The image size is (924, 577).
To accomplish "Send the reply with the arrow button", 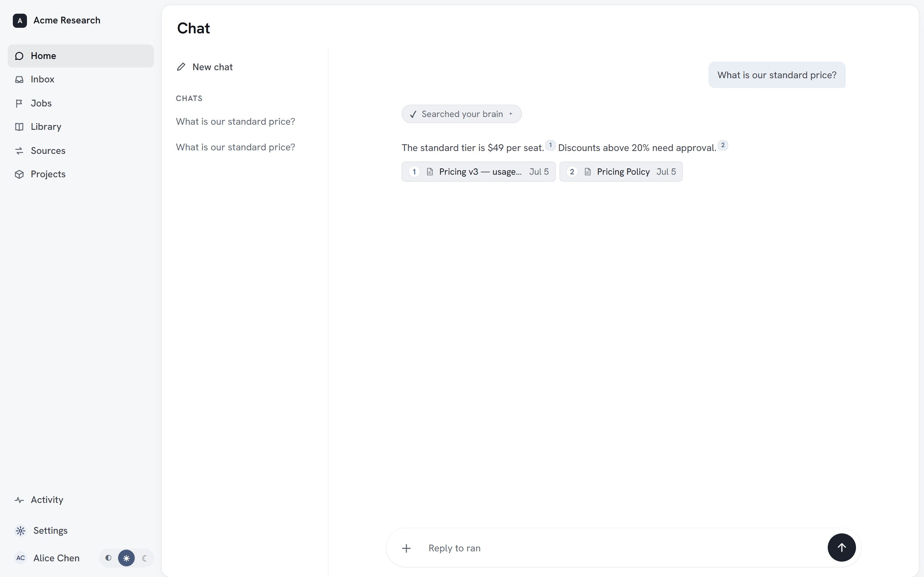I will coord(842,548).
